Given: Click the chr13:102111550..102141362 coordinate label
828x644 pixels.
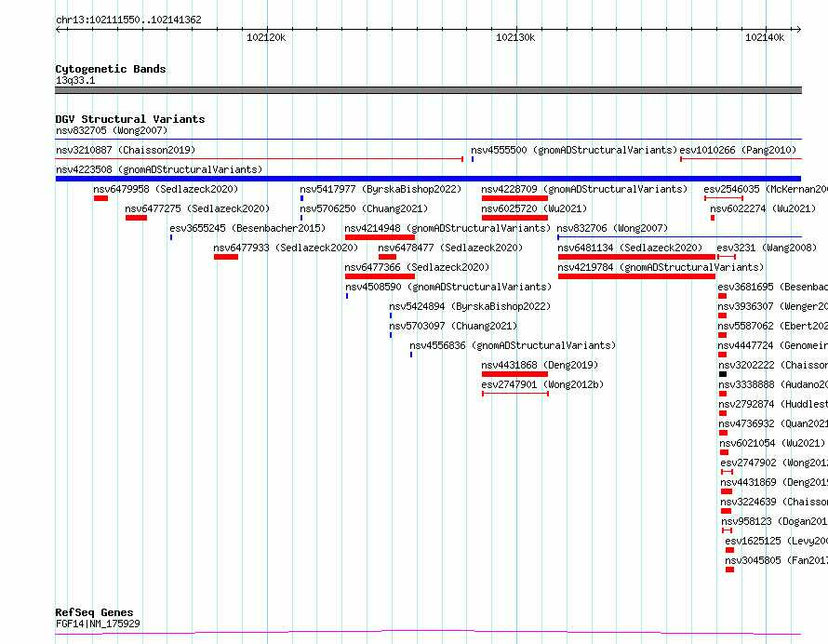Looking at the screenshot, I should point(128,20).
